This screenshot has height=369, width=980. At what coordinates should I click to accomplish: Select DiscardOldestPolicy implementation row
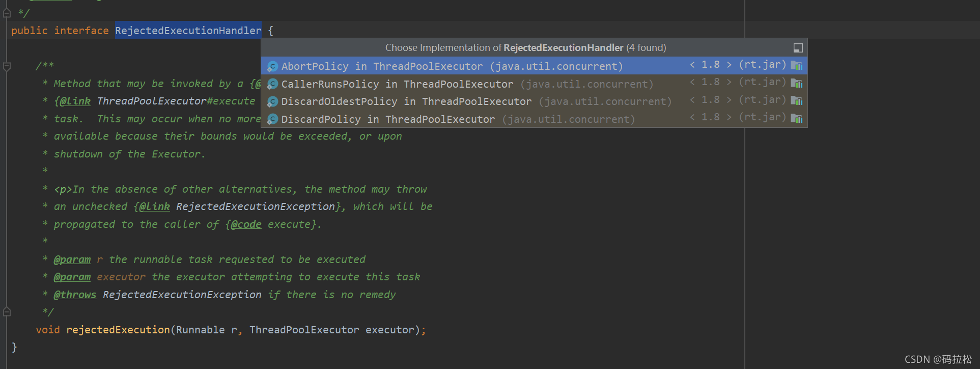tap(534, 101)
